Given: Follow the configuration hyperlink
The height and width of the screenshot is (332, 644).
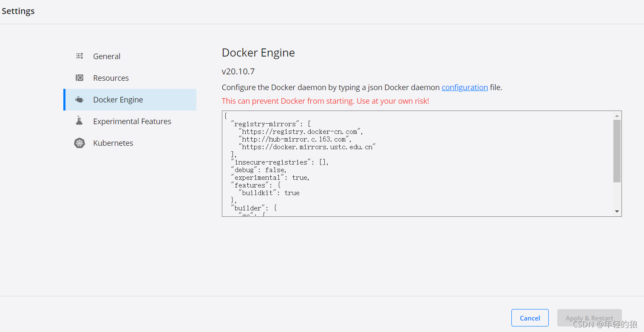Looking at the screenshot, I should point(465,87).
